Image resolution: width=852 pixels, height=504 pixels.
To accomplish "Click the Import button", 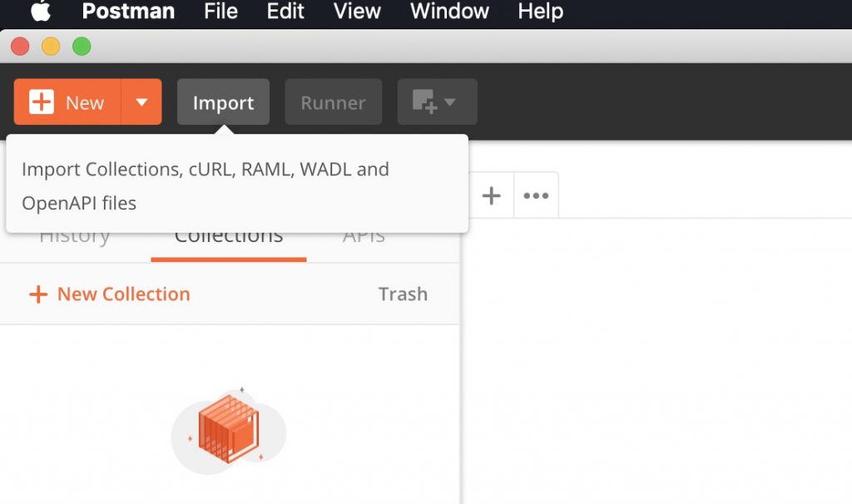I will [x=223, y=102].
